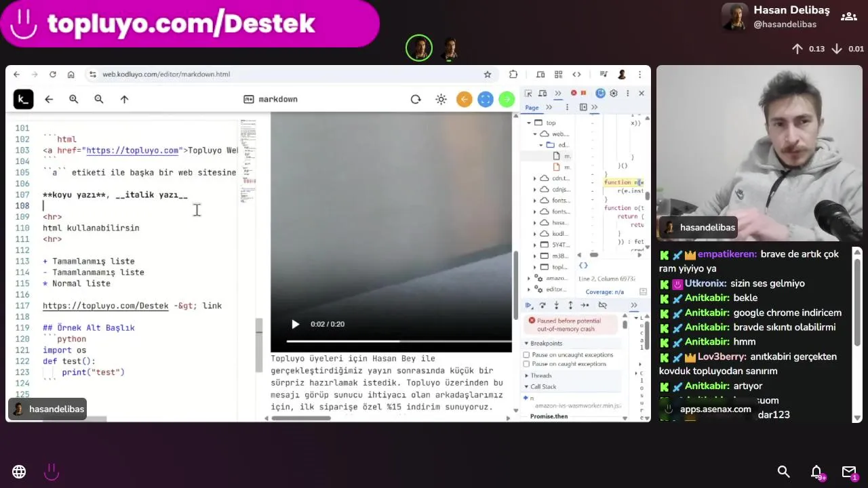Screen dimensions: 868x488
Task: Zoom in the editor with magnifier plus
Action: 74,99
